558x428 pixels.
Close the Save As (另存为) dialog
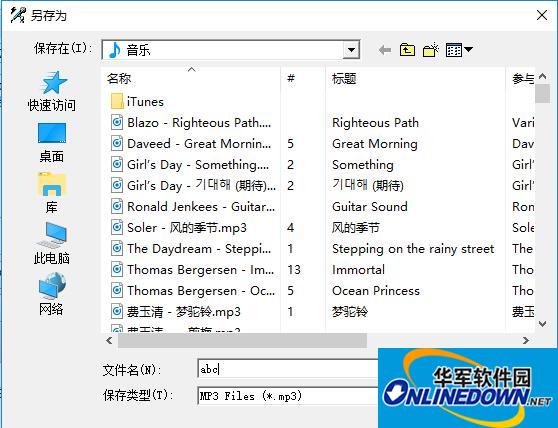coord(542,15)
